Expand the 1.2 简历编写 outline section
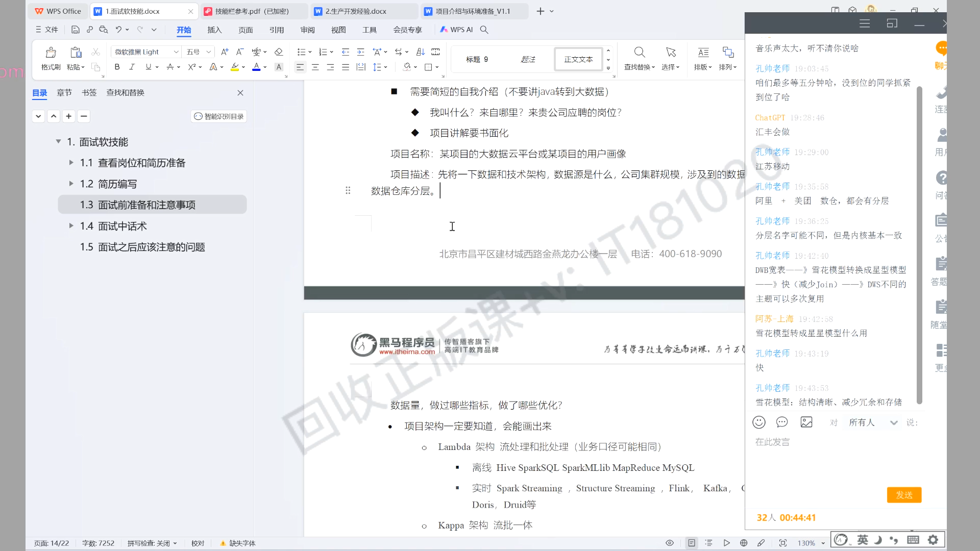Screen dimensions: 980x551 pyautogui.click(x=71, y=184)
